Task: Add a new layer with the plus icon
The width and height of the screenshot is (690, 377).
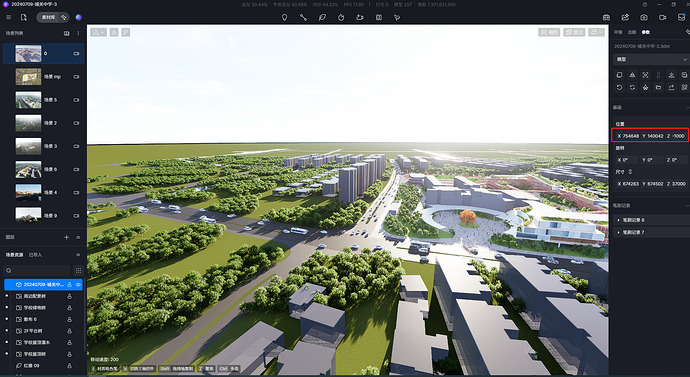Action: [x=66, y=237]
